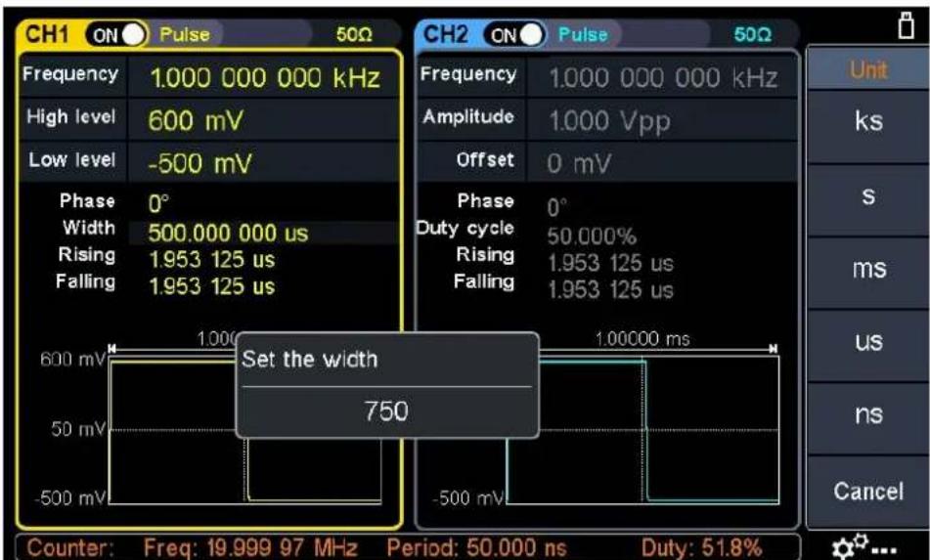Click counter Period: 50.000 ns reading
The height and width of the screenshot is (560, 930).
(x=476, y=547)
